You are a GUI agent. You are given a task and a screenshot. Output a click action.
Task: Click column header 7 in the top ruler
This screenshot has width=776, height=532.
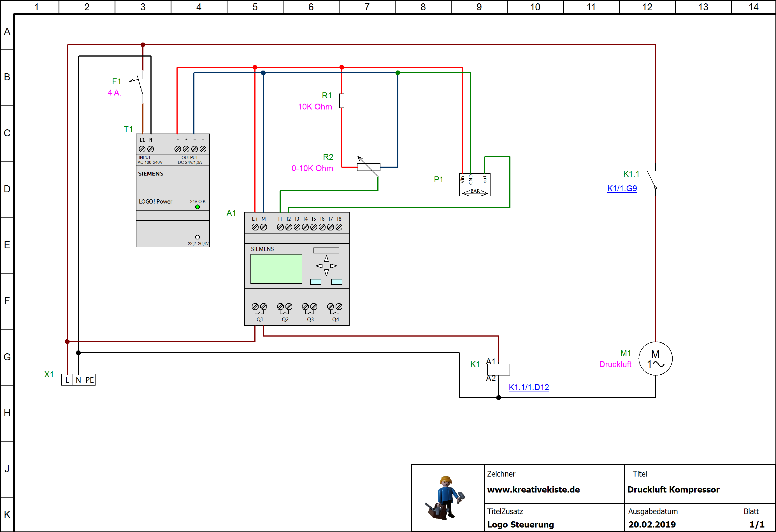[367, 7]
